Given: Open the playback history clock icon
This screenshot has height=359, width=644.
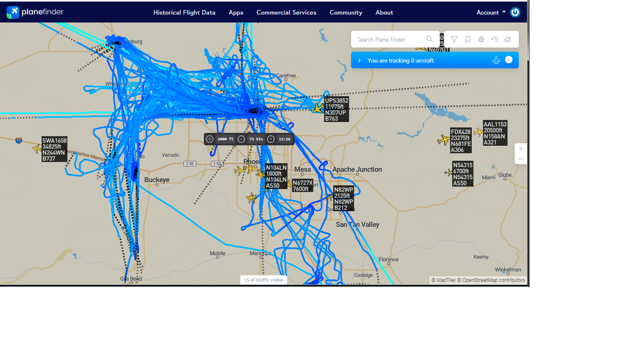Looking at the screenshot, I should coord(494,39).
